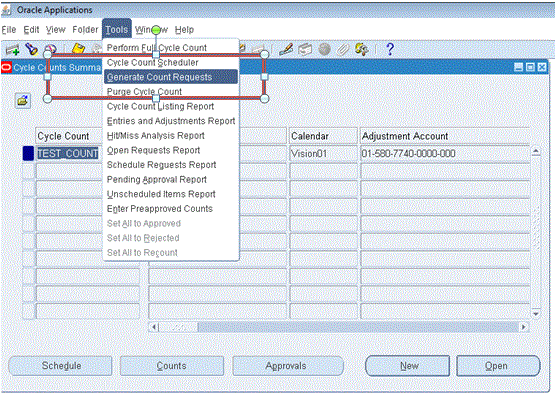Click the vertical scrollbar up arrow
The image size is (556, 403).
pyautogui.click(x=536, y=152)
